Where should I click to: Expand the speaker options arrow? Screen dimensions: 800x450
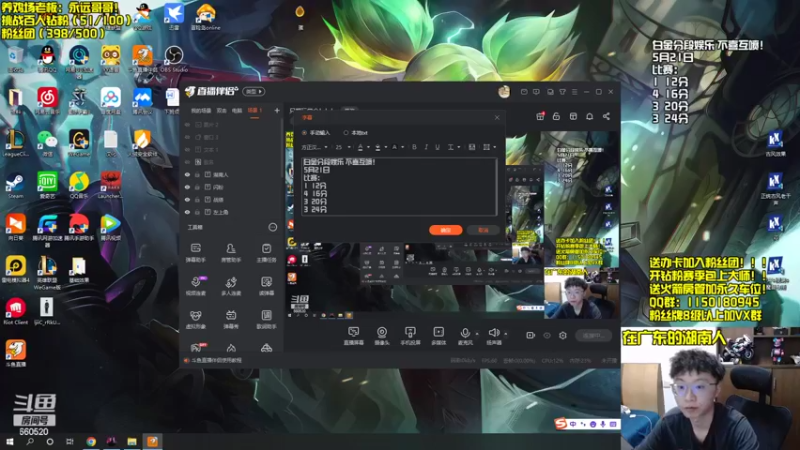coord(506,334)
